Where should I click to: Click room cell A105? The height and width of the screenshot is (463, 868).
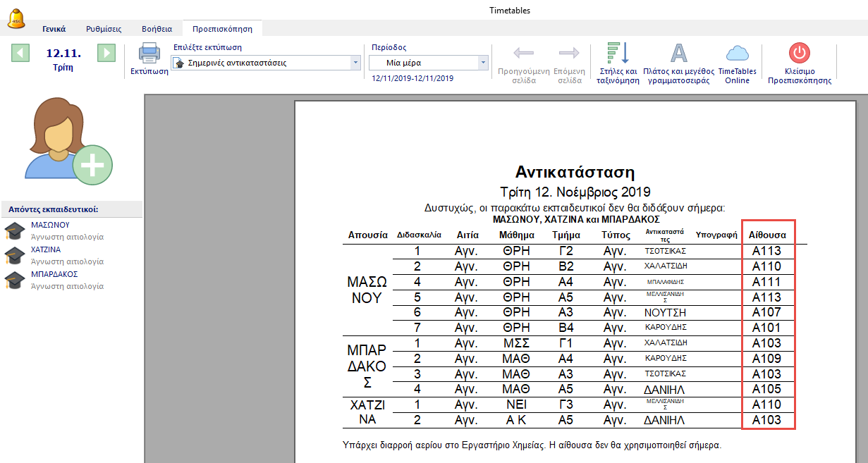click(x=766, y=389)
